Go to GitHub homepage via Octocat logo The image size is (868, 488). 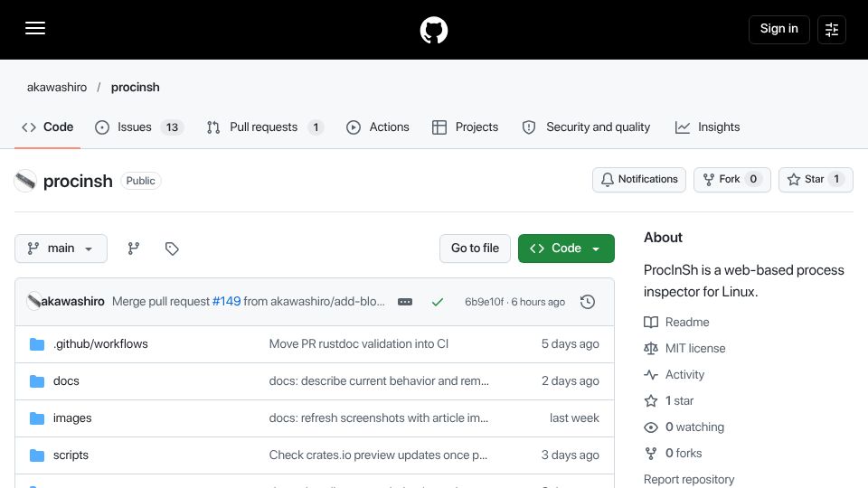[x=433, y=30]
